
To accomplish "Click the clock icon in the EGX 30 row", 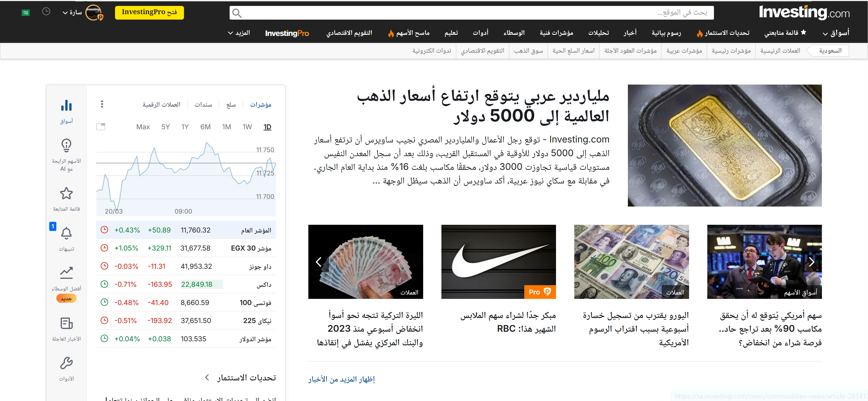I will tap(105, 248).
